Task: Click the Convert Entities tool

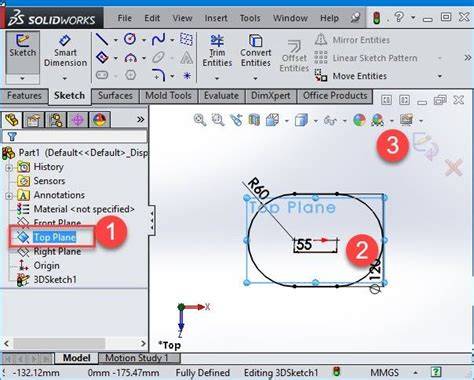Action: click(256, 51)
